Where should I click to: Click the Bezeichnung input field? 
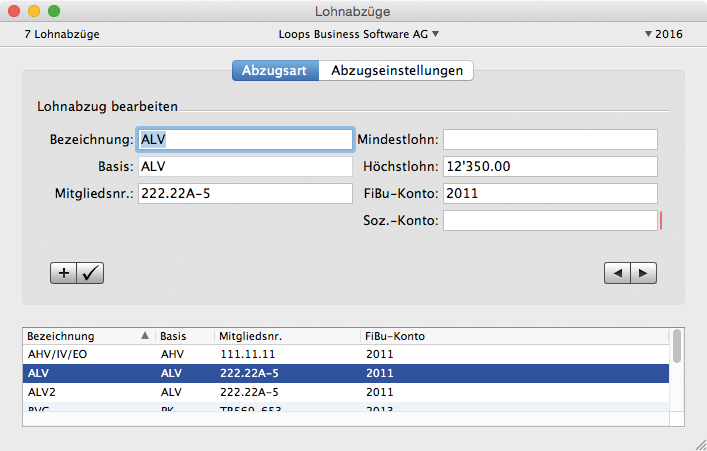tap(245, 139)
